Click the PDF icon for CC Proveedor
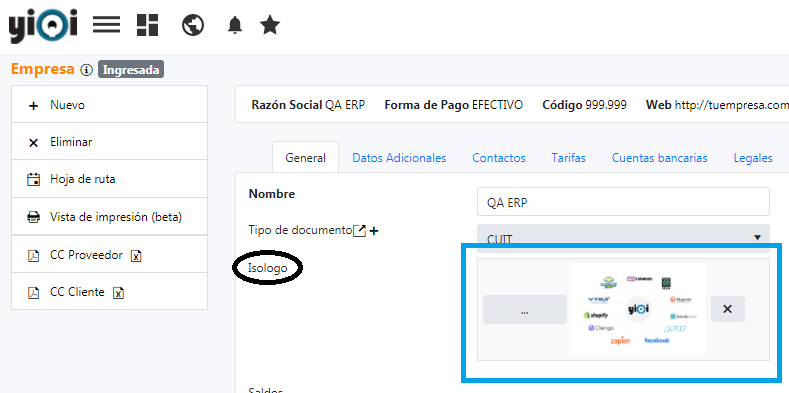Viewport: 789px width, 393px height. 33,256
